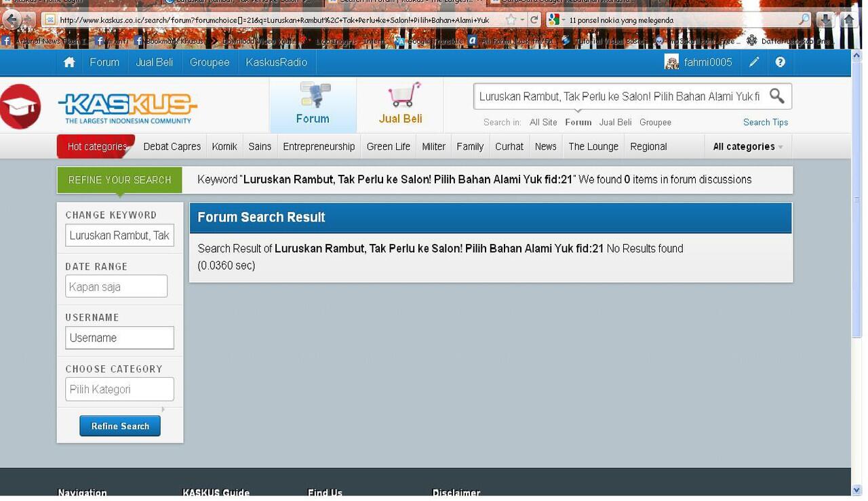Open the Jual Beli shopping cart tab
868x501 pixels.
point(400,104)
